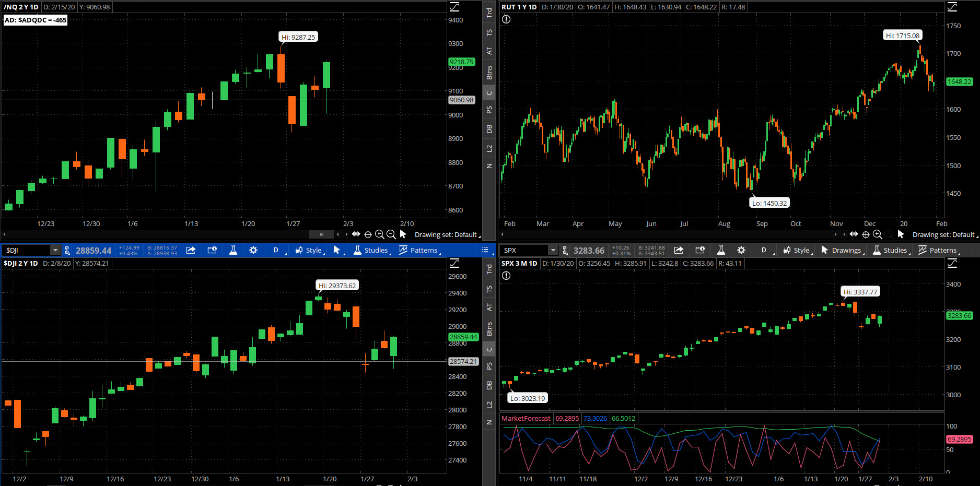The width and height of the screenshot is (980, 486).
Task: Click the chart mode icon atop SPX chart
Action: tap(952, 263)
